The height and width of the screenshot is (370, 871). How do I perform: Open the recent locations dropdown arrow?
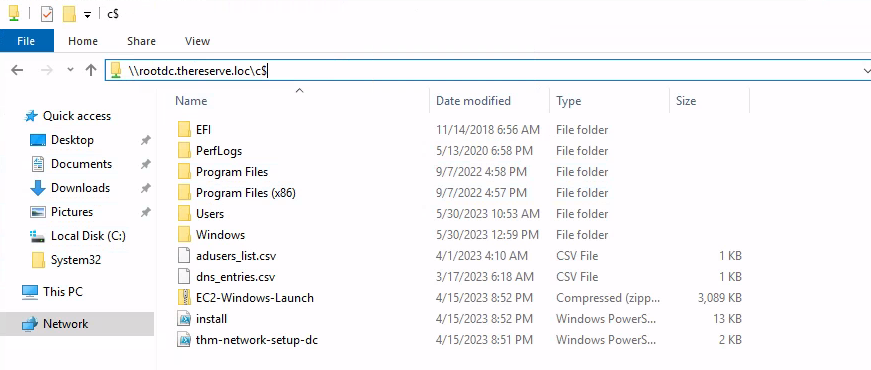[x=70, y=70]
